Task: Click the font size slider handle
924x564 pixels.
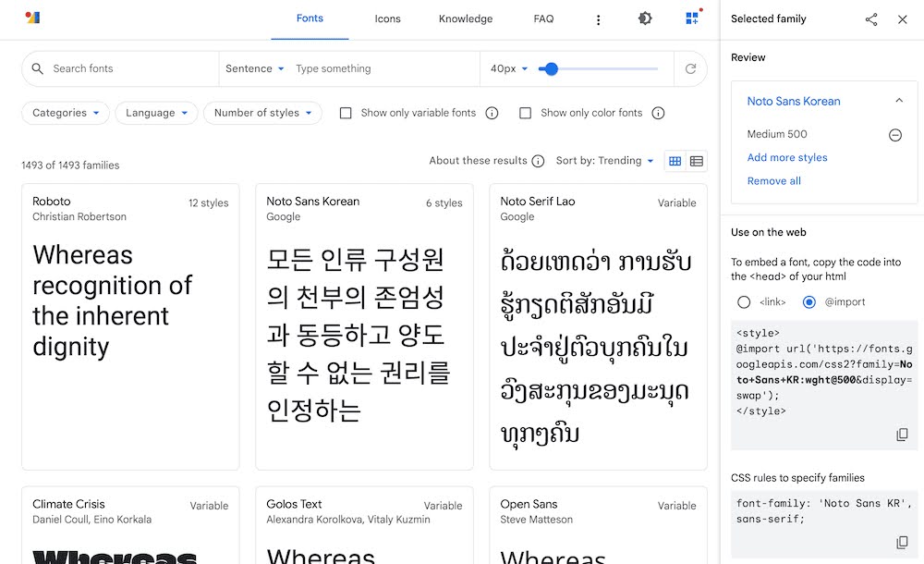Action: pos(551,69)
